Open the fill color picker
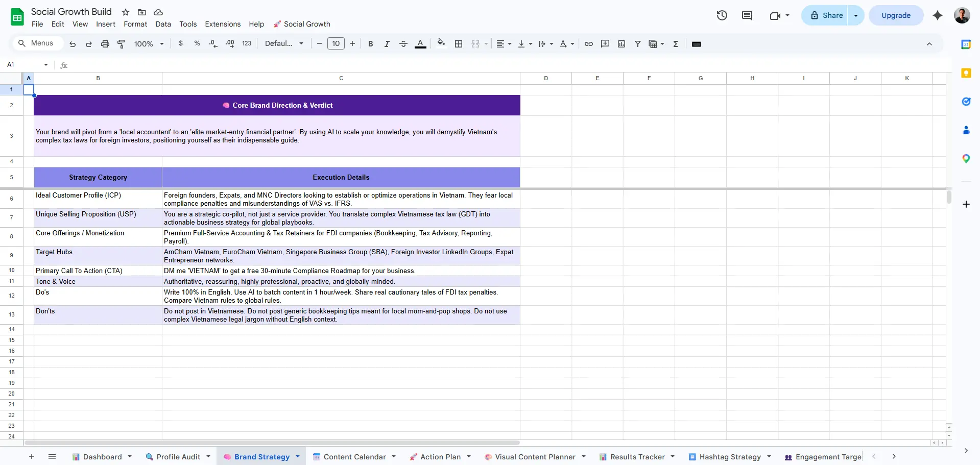 point(441,43)
